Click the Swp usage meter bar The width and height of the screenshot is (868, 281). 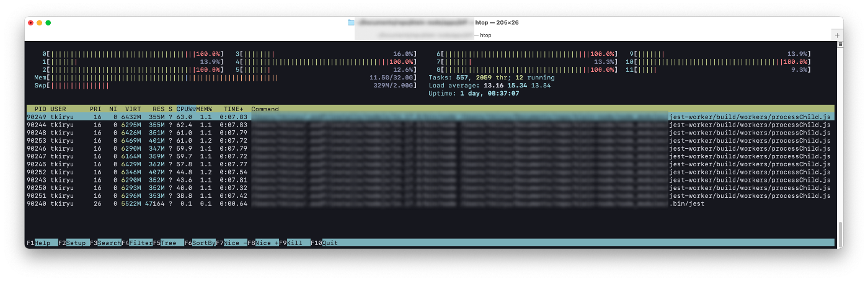(226, 86)
